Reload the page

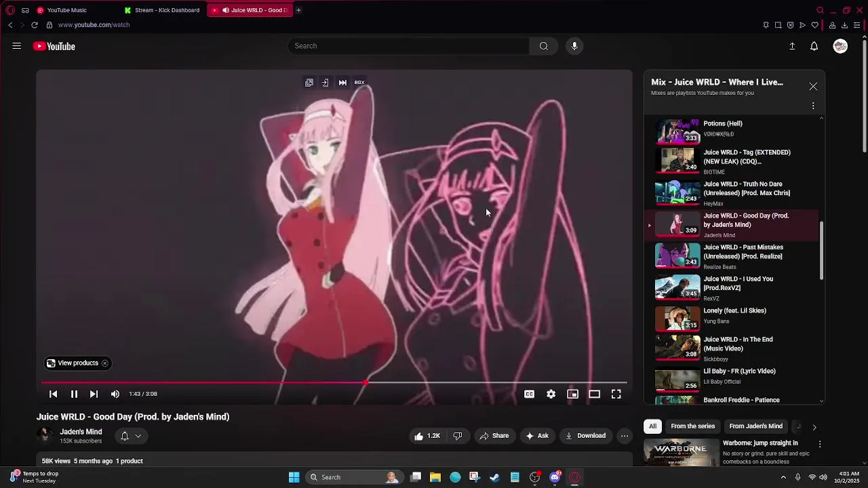34,25
